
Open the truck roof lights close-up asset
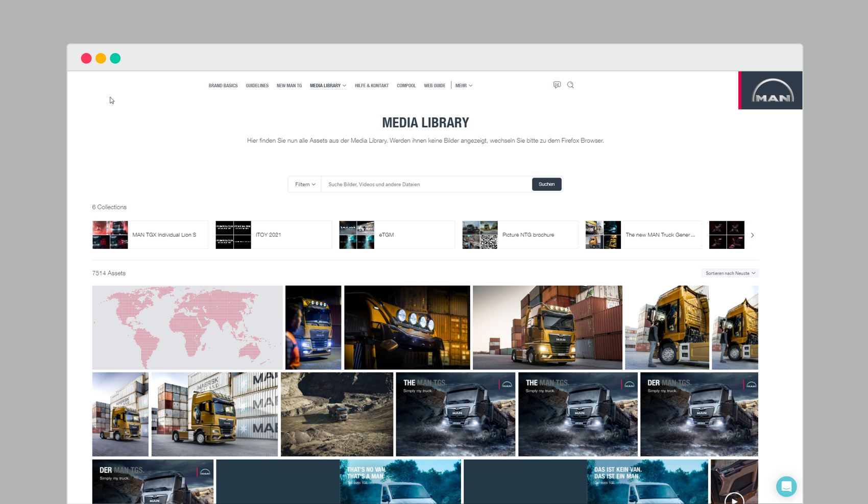tap(407, 327)
